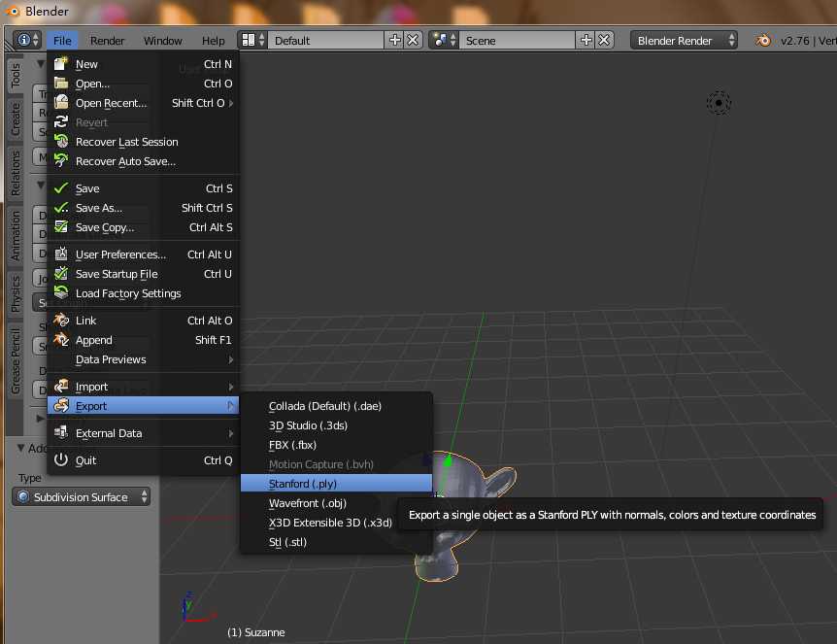837x644 pixels.
Task: Click the Save Startup File icon
Action: (x=61, y=273)
